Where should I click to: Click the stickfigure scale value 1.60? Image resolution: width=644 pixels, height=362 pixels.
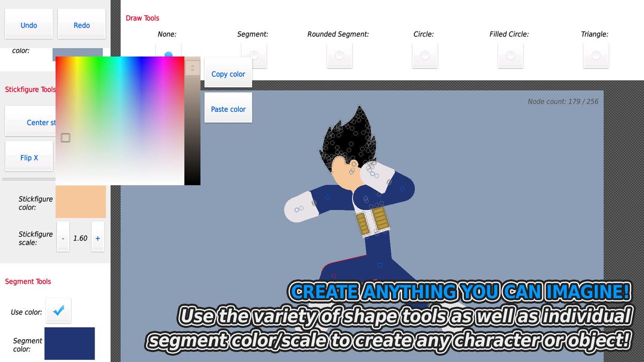click(x=80, y=238)
